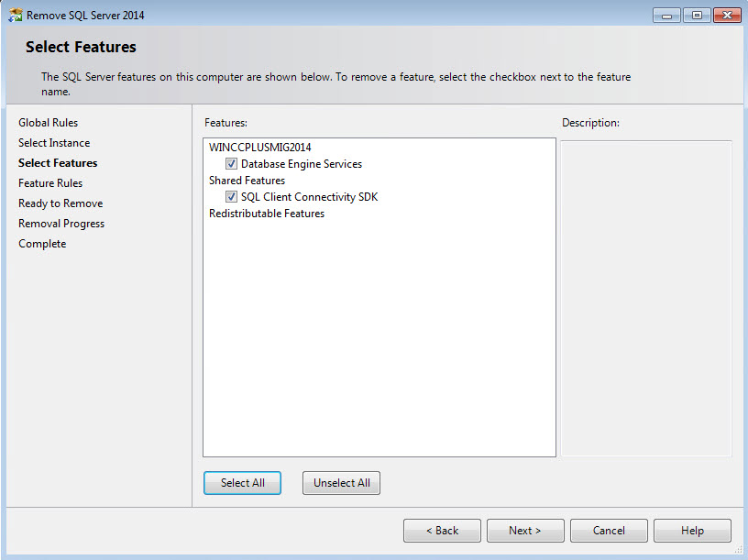
Task: Click the Select Features page heading
Action: (x=81, y=47)
